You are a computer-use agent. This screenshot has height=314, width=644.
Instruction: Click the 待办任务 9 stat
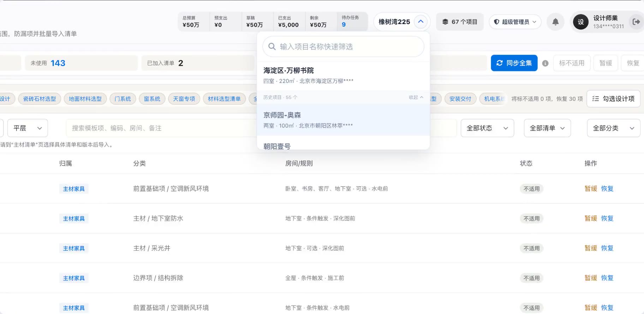click(352, 21)
